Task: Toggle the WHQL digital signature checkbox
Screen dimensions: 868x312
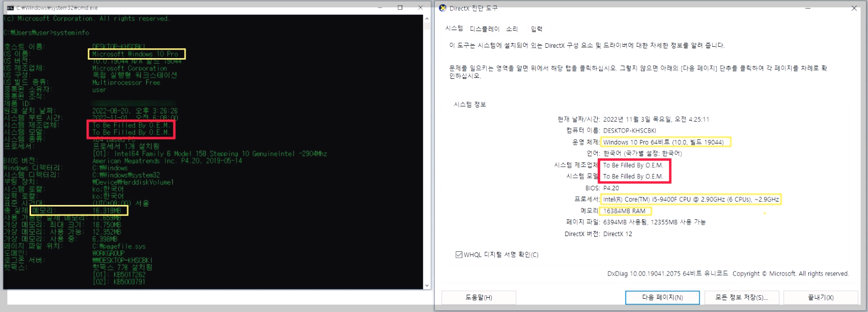Action: click(459, 255)
